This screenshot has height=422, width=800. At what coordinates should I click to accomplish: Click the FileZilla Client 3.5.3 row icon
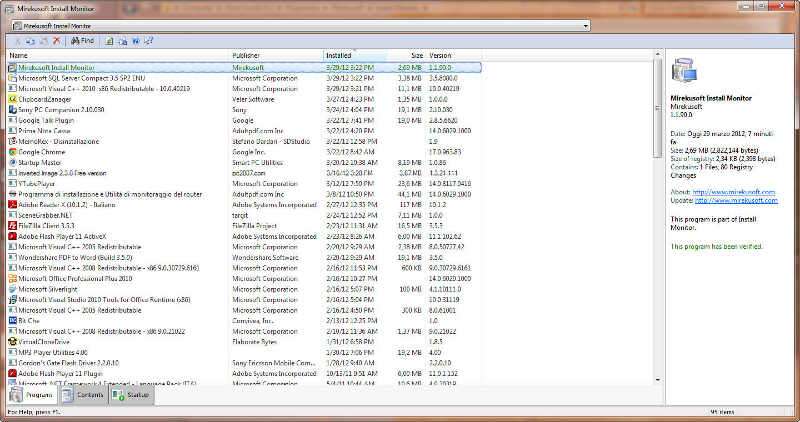point(13,226)
